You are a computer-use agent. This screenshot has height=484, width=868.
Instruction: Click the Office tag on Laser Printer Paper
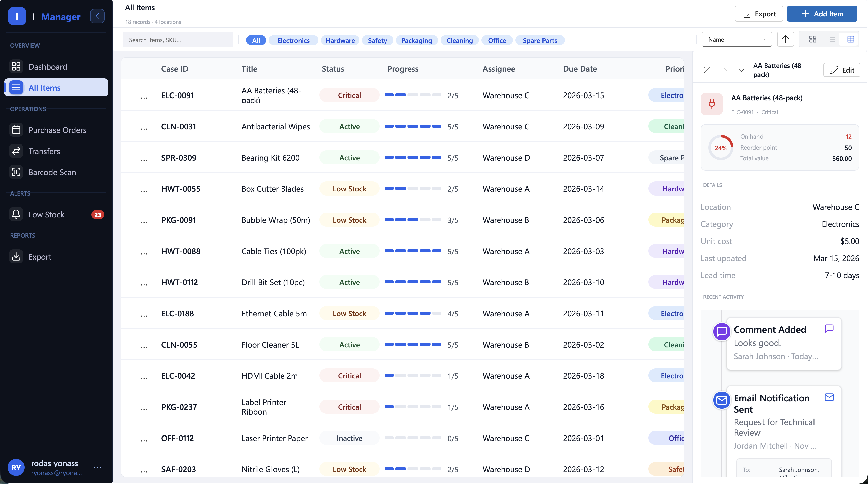(666, 438)
